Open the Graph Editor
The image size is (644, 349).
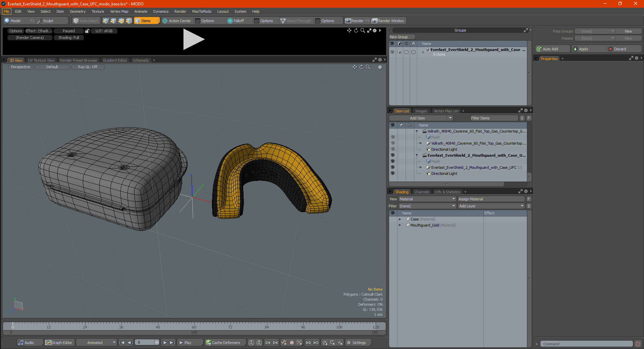pyautogui.click(x=59, y=343)
